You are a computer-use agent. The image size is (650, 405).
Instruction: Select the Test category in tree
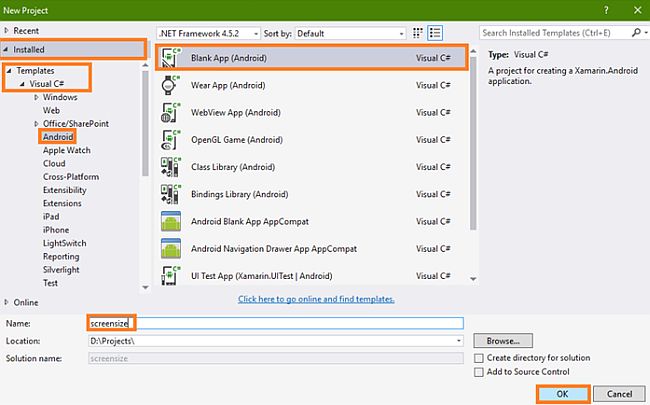[x=50, y=283]
